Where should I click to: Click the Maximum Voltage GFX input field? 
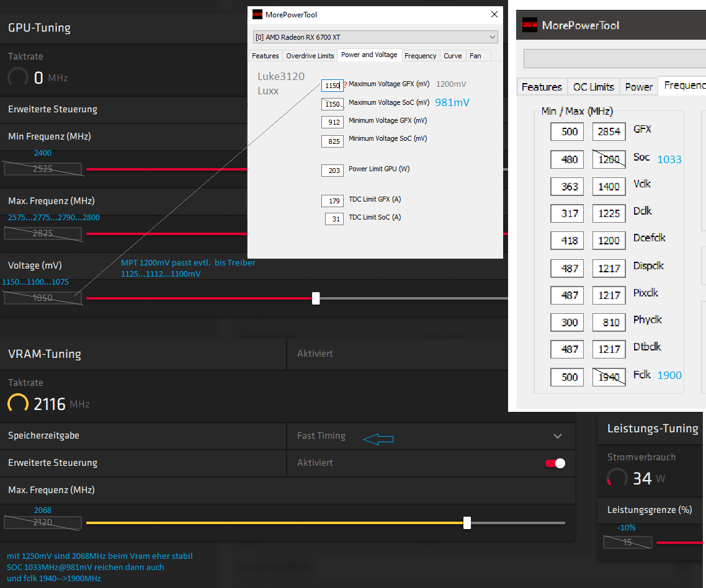point(333,86)
